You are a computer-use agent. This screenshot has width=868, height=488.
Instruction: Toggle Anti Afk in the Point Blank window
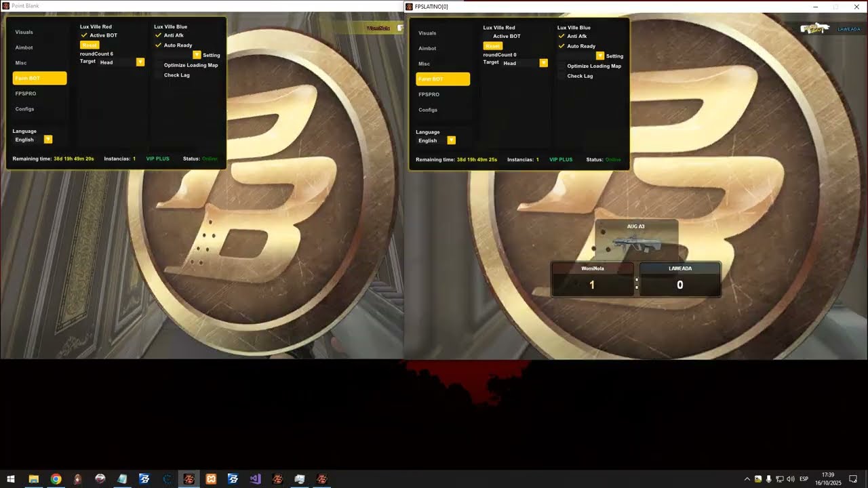tap(159, 35)
